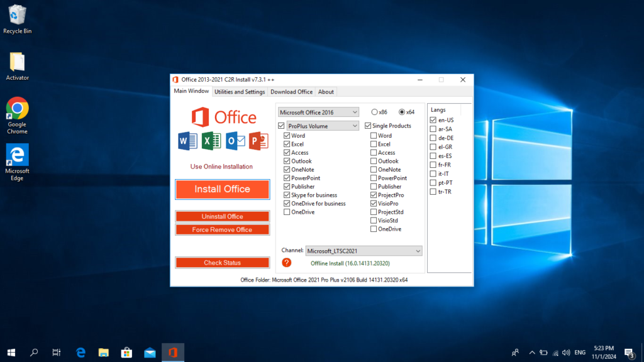Open the People icon in system tray
The height and width of the screenshot is (362, 644).
tap(515, 353)
